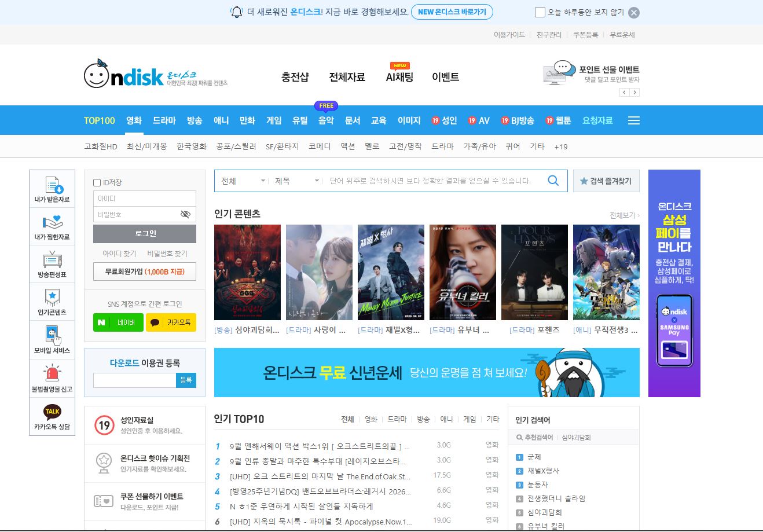Click 카카오톡 login button
This screenshot has width=763, height=532.
point(171,322)
